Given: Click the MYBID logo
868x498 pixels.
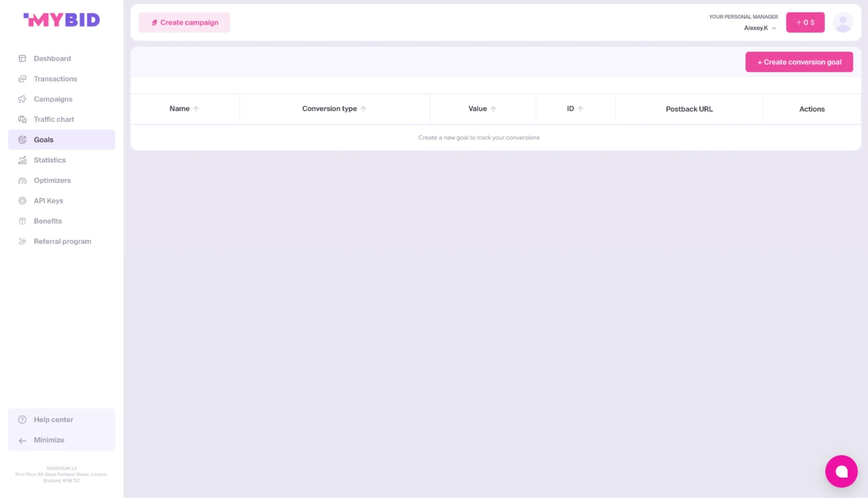Looking at the screenshot, I should tap(61, 20).
